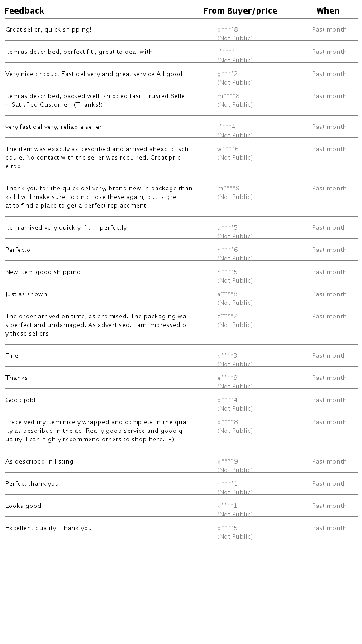This screenshot has width=362, height=644.
Task: Click buyer name g****2
Action: 227,74
